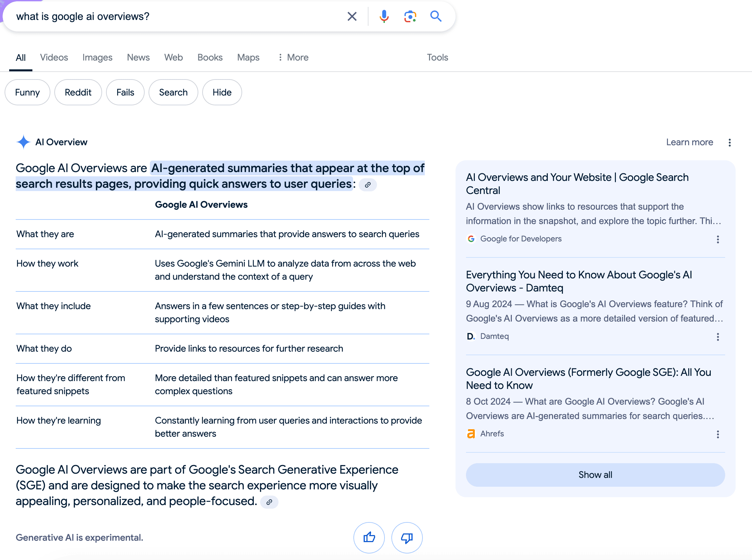
Task: Click the 'What they are' row label
Action: pos(45,234)
